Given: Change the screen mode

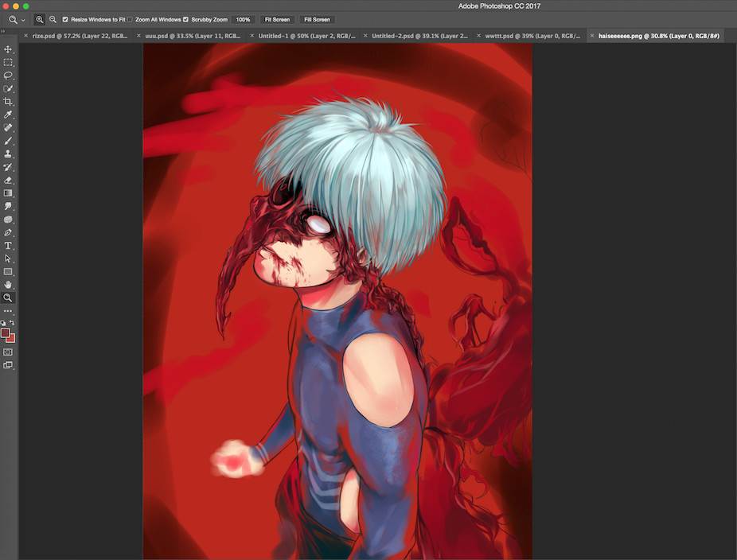Looking at the screenshot, I should point(8,365).
